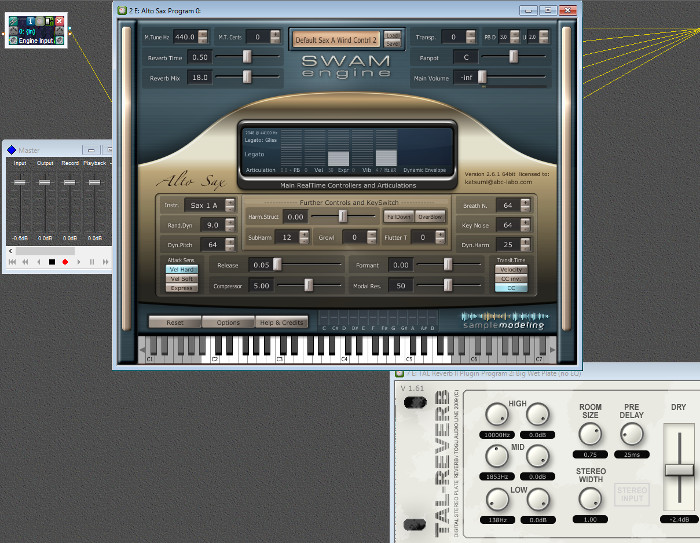
Task: Click the preset Load button
Action: (392, 35)
